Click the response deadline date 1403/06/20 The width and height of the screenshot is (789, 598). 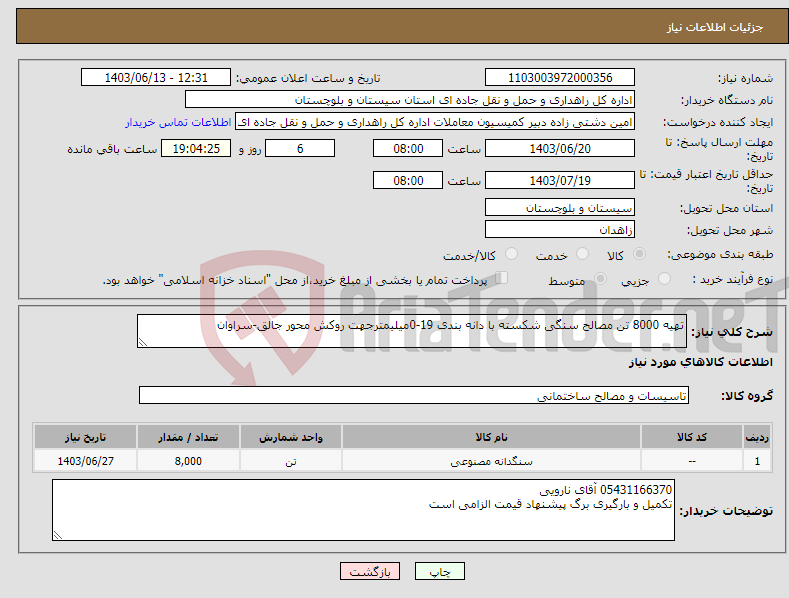tap(560, 148)
